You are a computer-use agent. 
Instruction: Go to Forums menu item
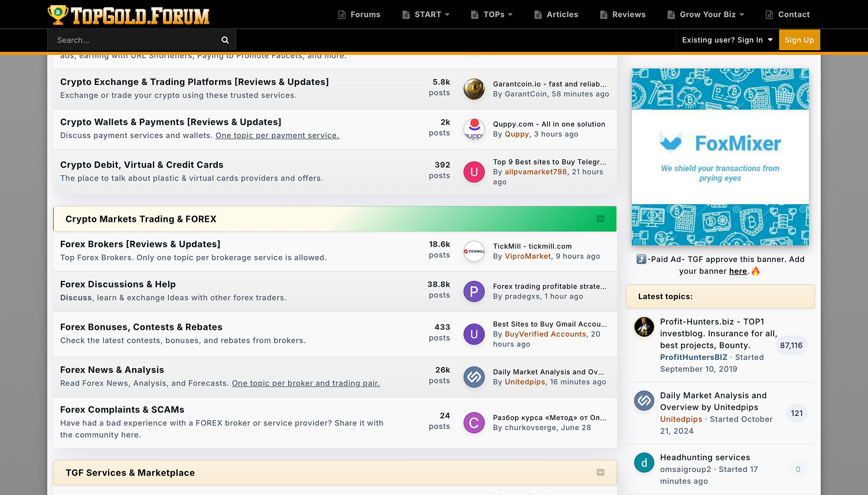tap(359, 15)
